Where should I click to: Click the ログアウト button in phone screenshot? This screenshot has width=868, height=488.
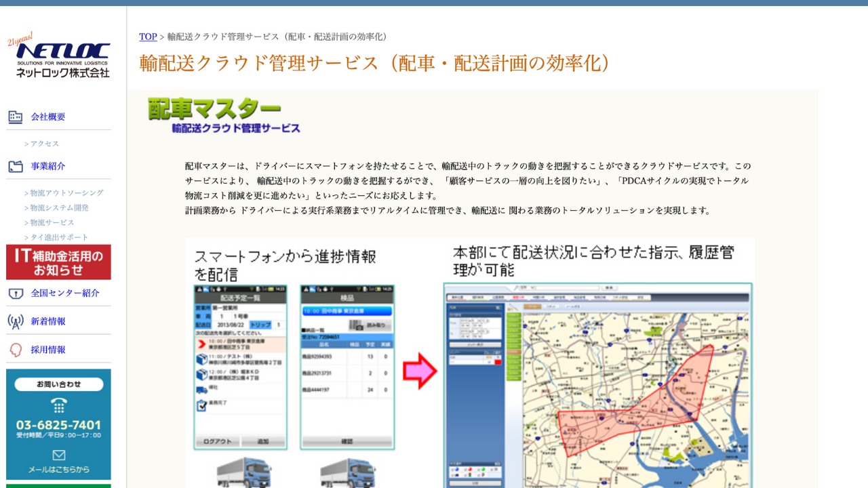pyautogui.click(x=218, y=441)
